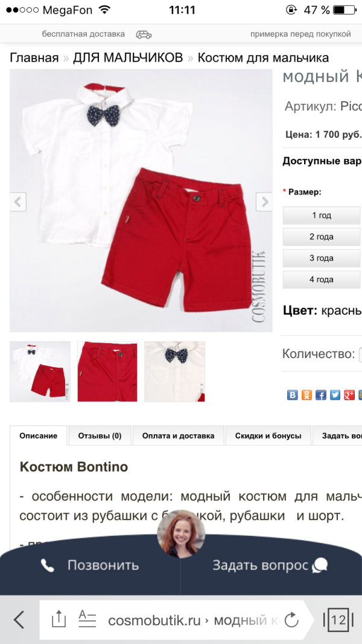The height and width of the screenshot is (644, 362).
Task: Share on Twitter icon
Action: click(x=335, y=394)
